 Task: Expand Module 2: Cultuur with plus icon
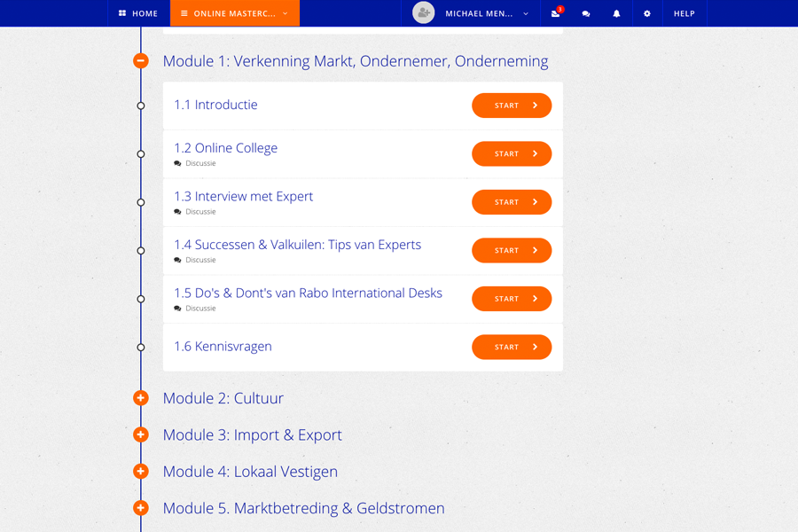coord(141,398)
